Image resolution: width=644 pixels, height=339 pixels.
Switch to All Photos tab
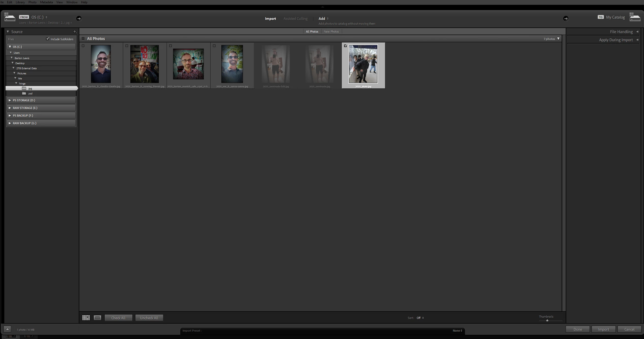(312, 32)
